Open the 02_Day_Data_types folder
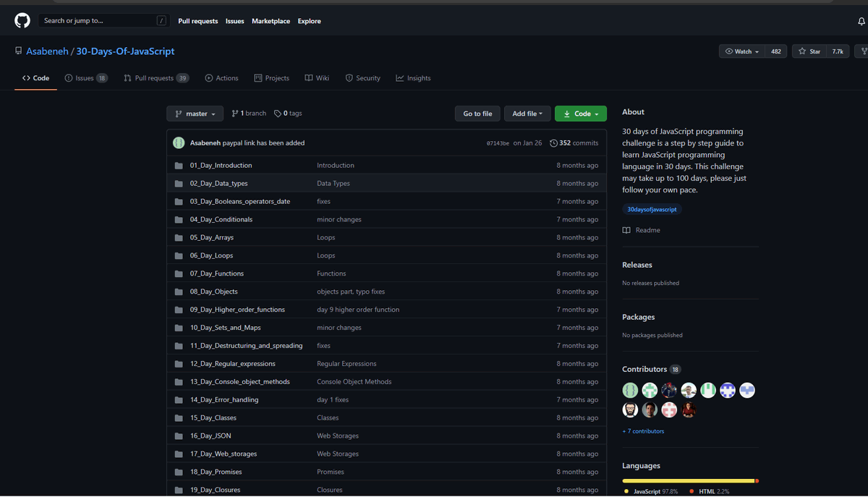This screenshot has width=868, height=497. 219,184
